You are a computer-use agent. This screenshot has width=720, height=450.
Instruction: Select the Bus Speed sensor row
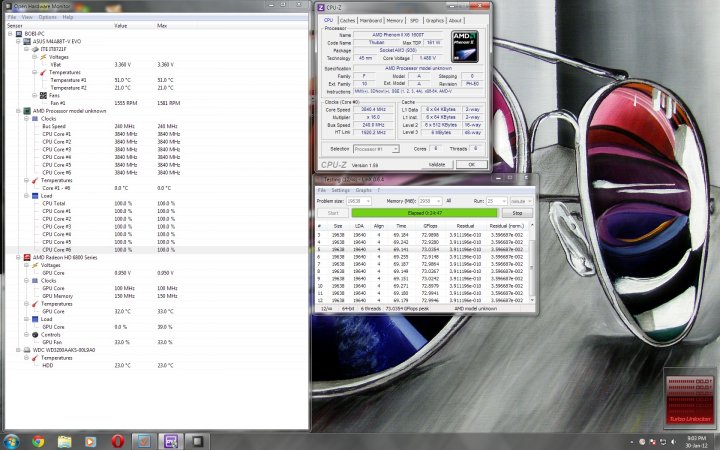pyautogui.click(x=156, y=126)
